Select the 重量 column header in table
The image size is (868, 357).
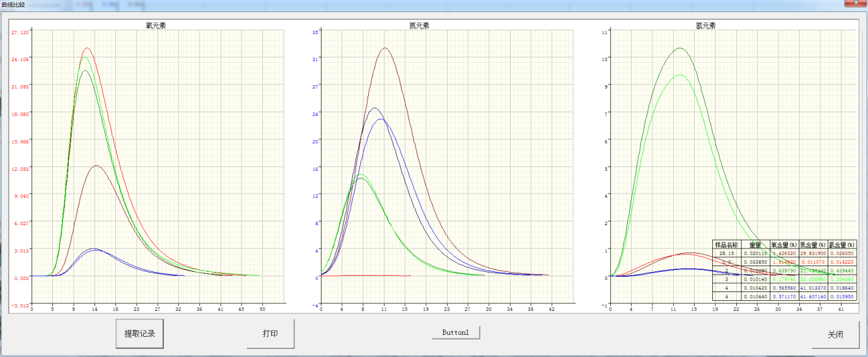pyautogui.click(x=755, y=244)
